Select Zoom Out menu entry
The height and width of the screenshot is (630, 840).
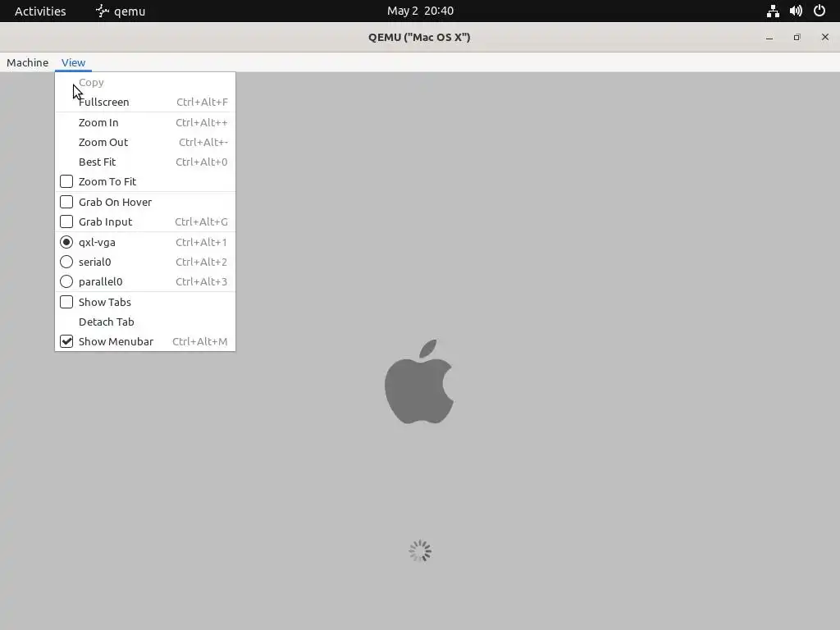coord(145,143)
